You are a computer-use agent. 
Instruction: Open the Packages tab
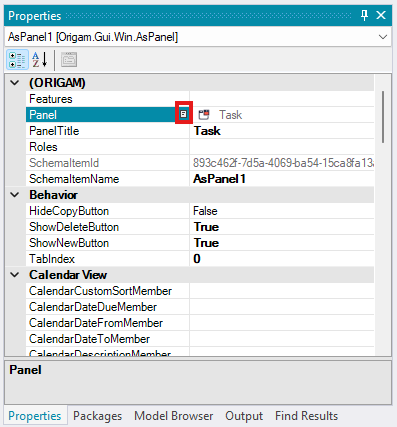tap(97, 416)
